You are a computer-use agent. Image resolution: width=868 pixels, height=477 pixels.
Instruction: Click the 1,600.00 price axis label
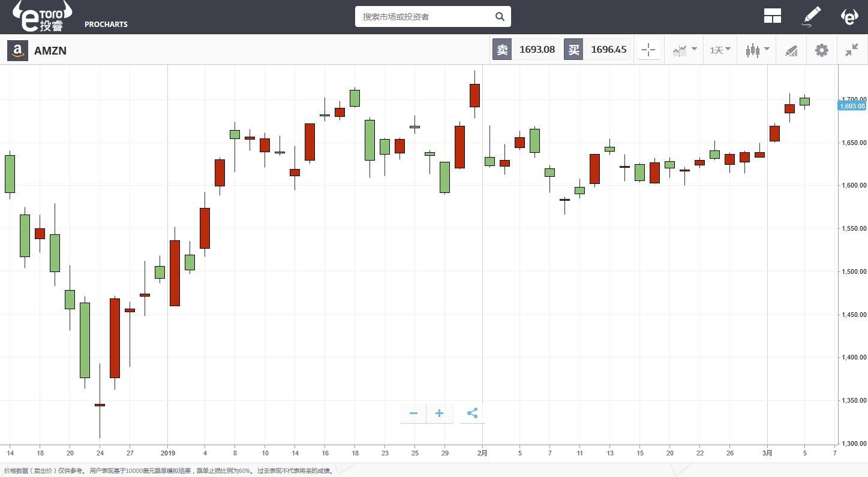pyautogui.click(x=854, y=185)
